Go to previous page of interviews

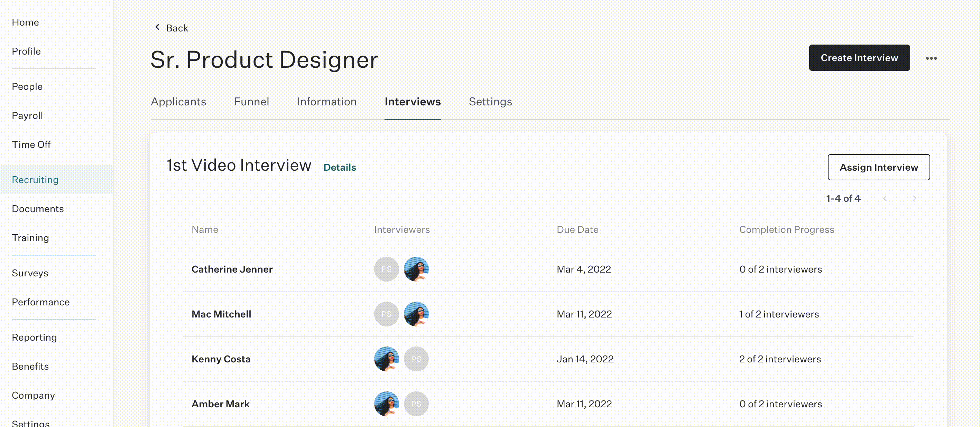point(885,198)
